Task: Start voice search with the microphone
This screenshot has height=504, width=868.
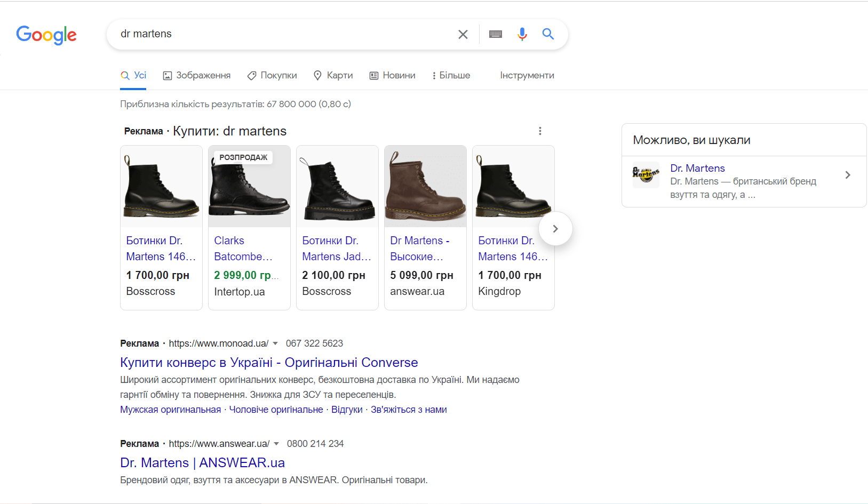Action: [x=522, y=34]
